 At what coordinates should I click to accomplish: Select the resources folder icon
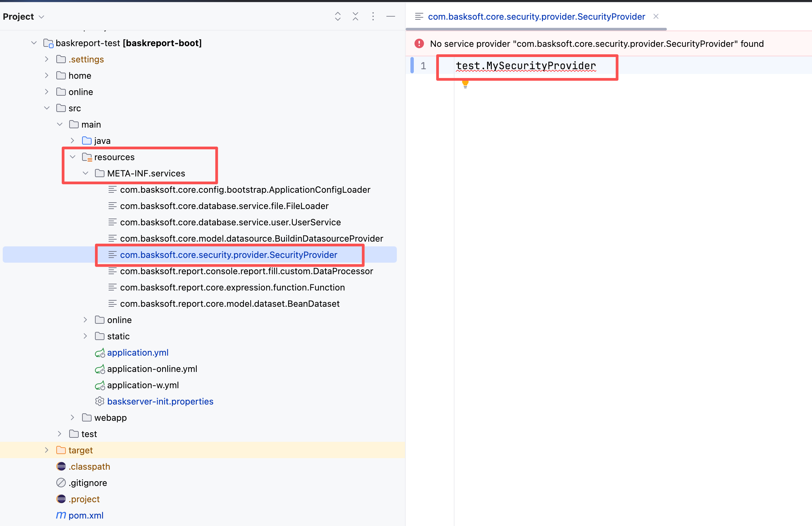pos(87,157)
